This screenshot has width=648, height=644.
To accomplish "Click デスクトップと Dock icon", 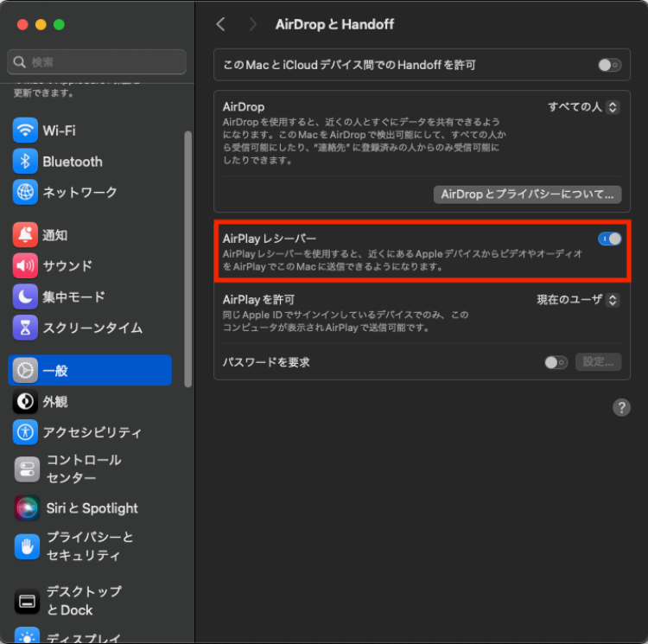I will point(27,602).
